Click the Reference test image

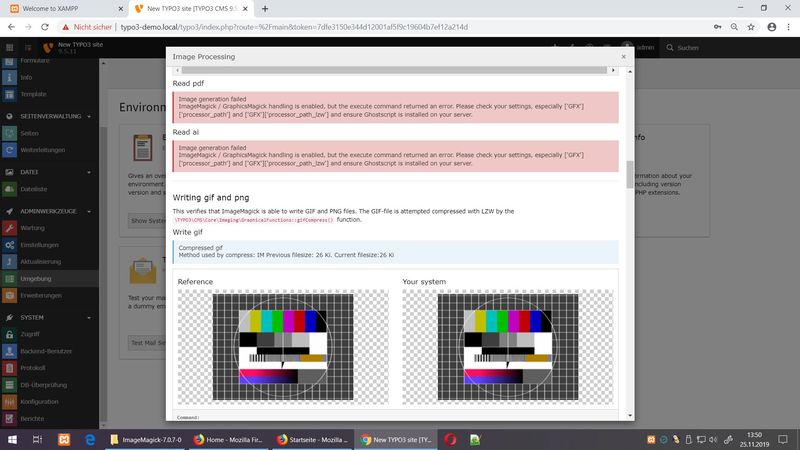click(x=283, y=347)
